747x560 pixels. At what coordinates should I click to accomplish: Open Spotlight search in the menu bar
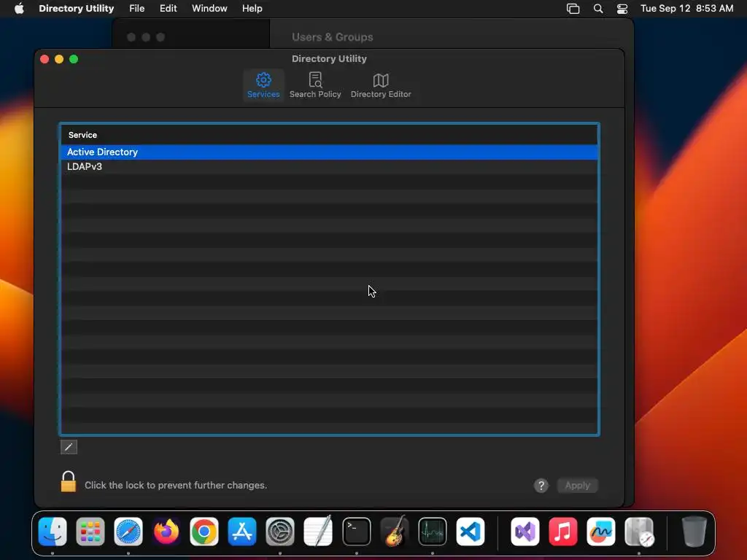(598, 9)
